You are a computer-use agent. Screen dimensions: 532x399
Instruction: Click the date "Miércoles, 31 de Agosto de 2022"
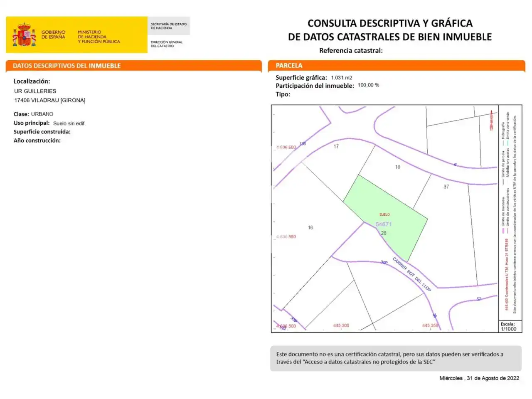point(479,378)
